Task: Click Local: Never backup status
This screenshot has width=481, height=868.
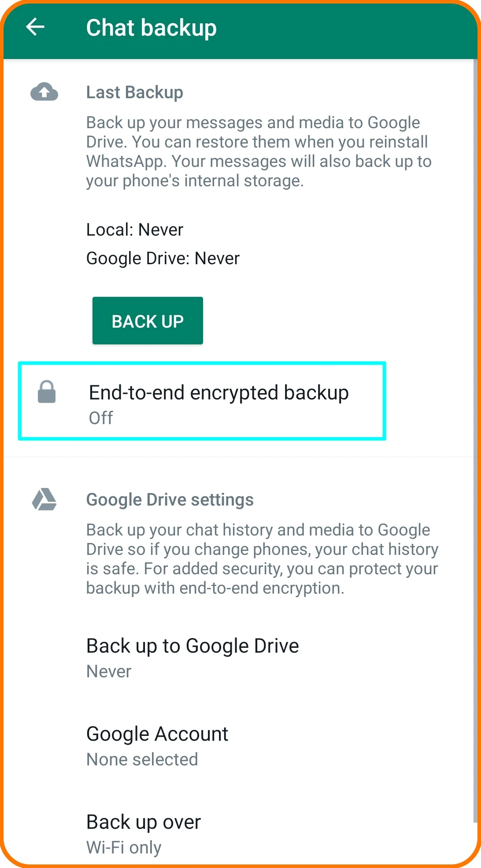Action: pyautogui.click(x=135, y=230)
